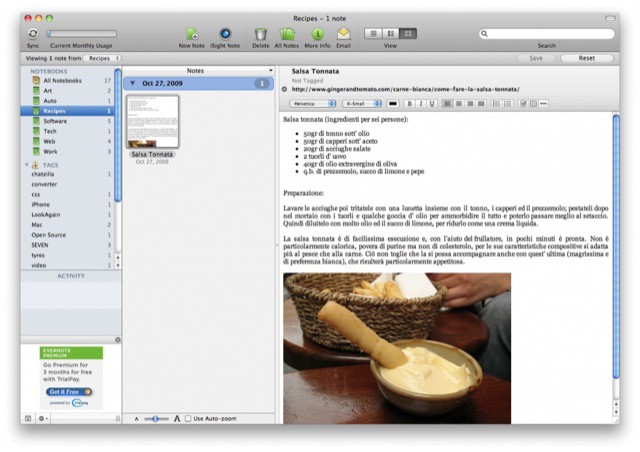The height and width of the screenshot is (452, 640).
Task: Insert a checkbox to-do item
Action: (523, 104)
